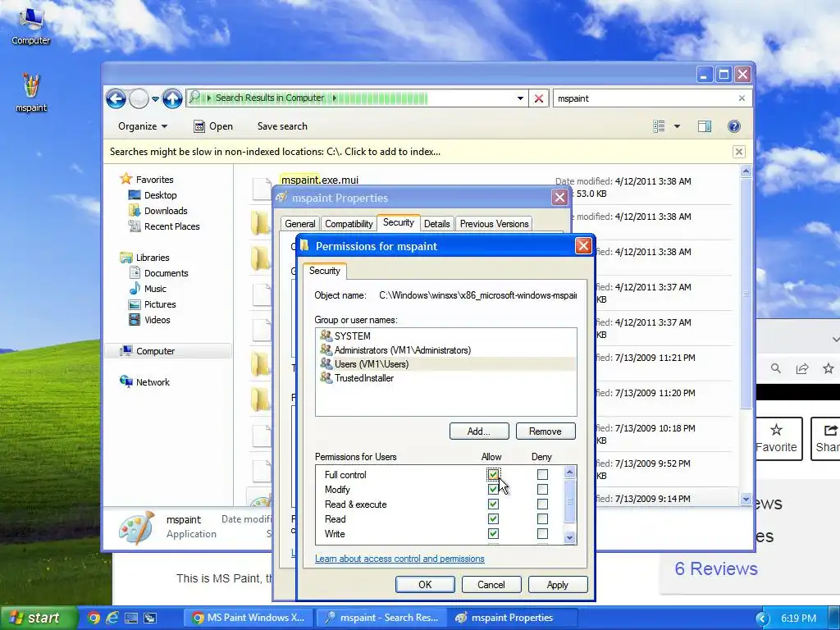Image resolution: width=840 pixels, height=630 pixels.
Task: Select Security tab in Permissions dialog
Action: tap(325, 271)
